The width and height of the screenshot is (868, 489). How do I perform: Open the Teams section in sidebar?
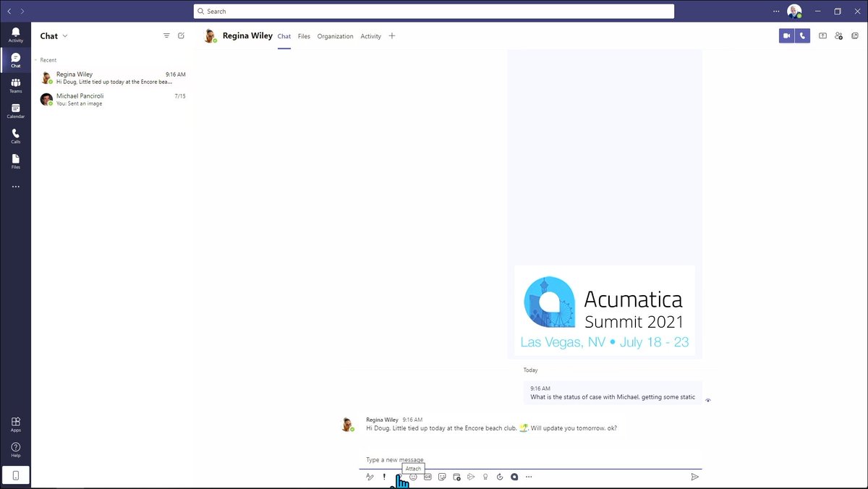15,85
